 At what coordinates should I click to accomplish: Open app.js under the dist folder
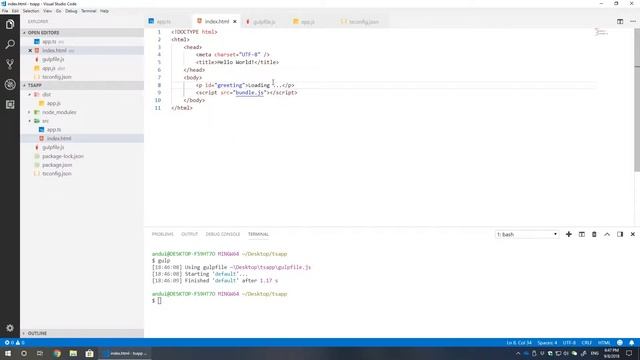click(53, 103)
